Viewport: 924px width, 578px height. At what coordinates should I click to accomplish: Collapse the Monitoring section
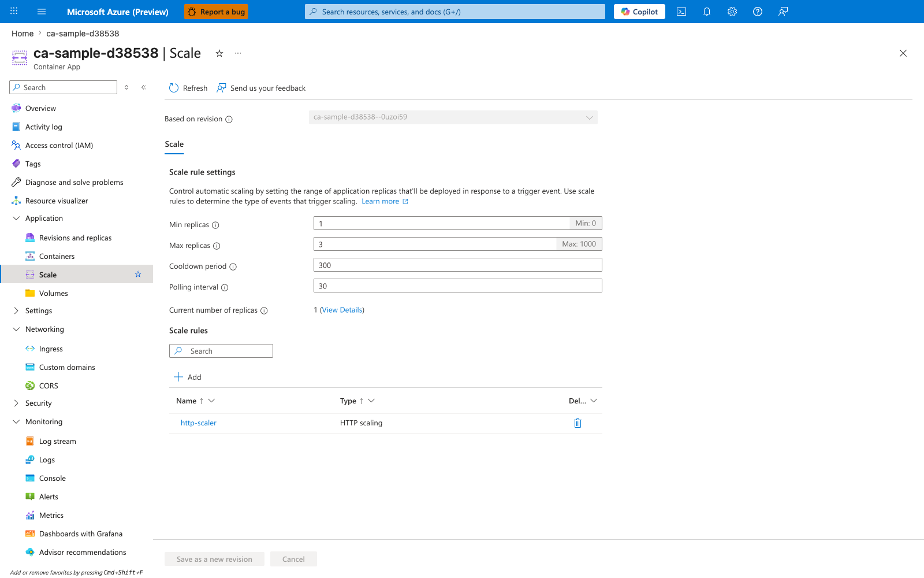pos(16,422)
